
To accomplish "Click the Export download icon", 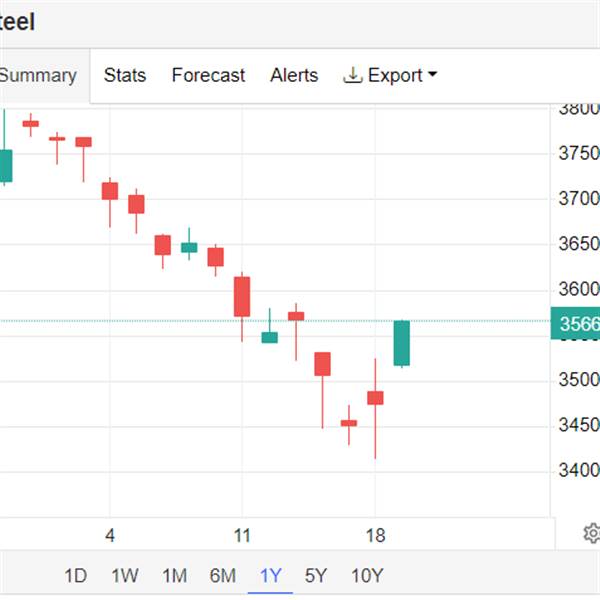I will click(352, 75).
